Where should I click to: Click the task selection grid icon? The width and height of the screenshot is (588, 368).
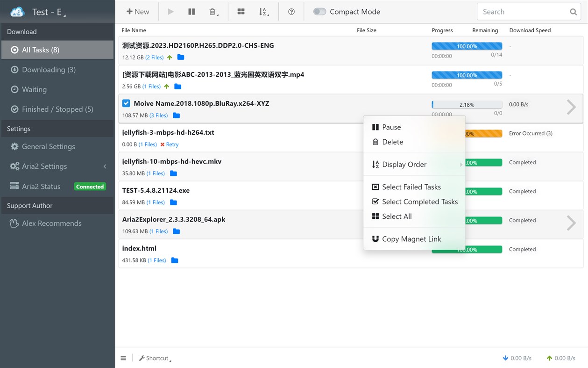click(x=241, y=11)
